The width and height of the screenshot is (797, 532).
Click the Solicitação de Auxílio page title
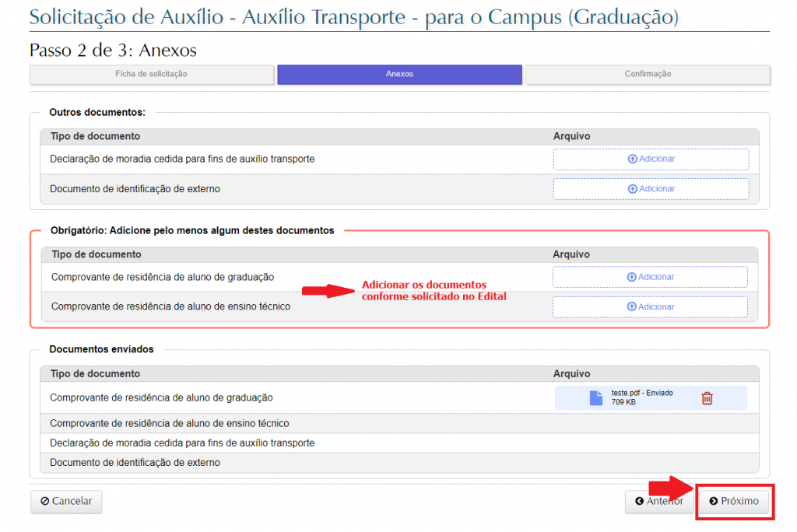tap(353, 16)
